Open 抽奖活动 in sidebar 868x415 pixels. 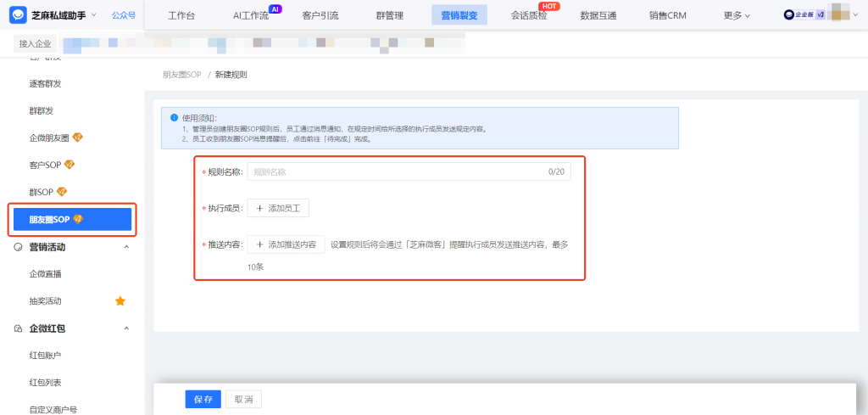coord(46,301)
